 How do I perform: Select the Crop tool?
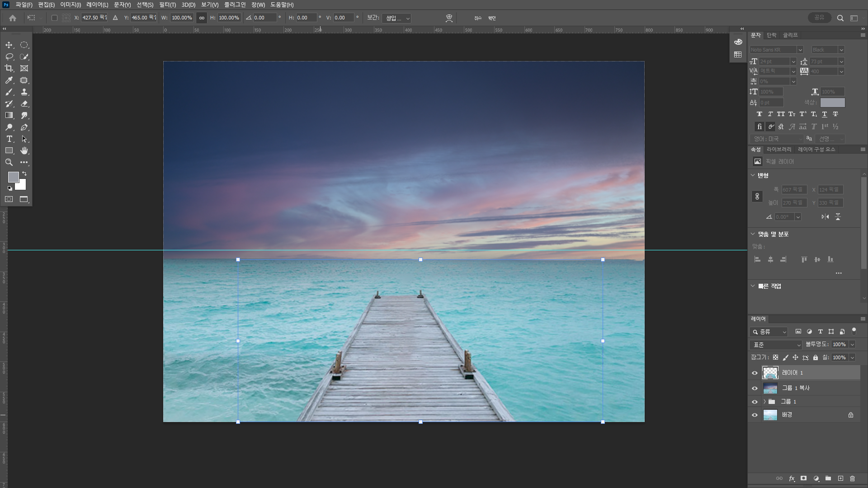tap(9, 68)
